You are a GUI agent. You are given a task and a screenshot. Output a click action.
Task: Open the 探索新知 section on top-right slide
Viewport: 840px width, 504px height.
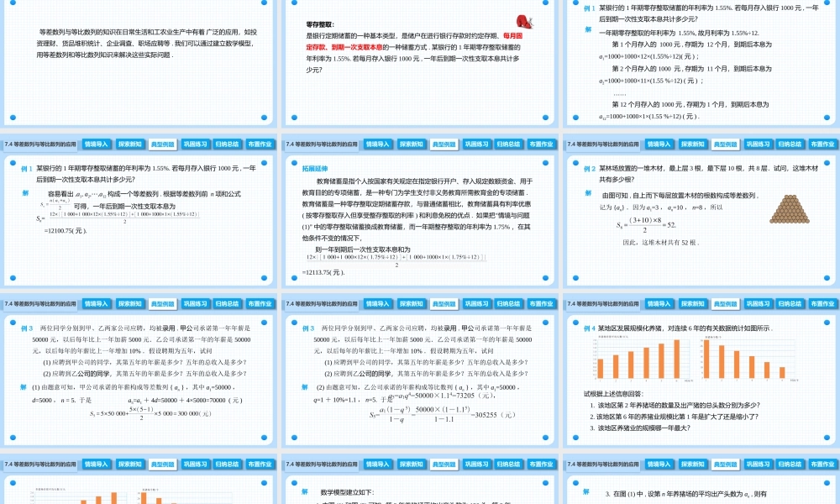[x=694, y=144]
